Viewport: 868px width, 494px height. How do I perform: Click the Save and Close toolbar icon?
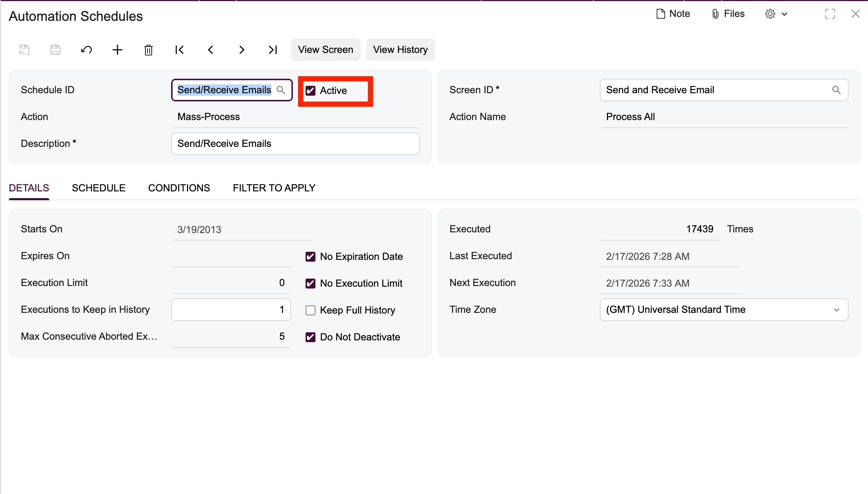tap(24, 50)
